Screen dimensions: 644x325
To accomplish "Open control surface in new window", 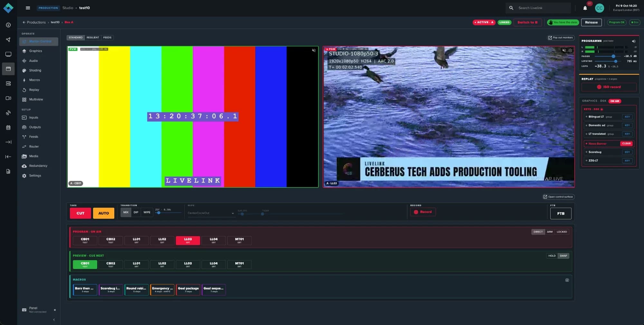I will pos(559,197).
